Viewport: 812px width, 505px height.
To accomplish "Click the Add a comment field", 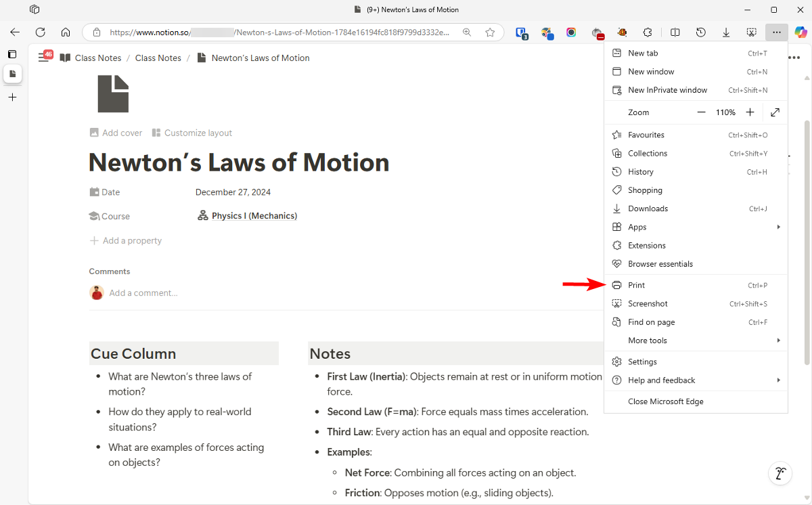I will 143,292.
